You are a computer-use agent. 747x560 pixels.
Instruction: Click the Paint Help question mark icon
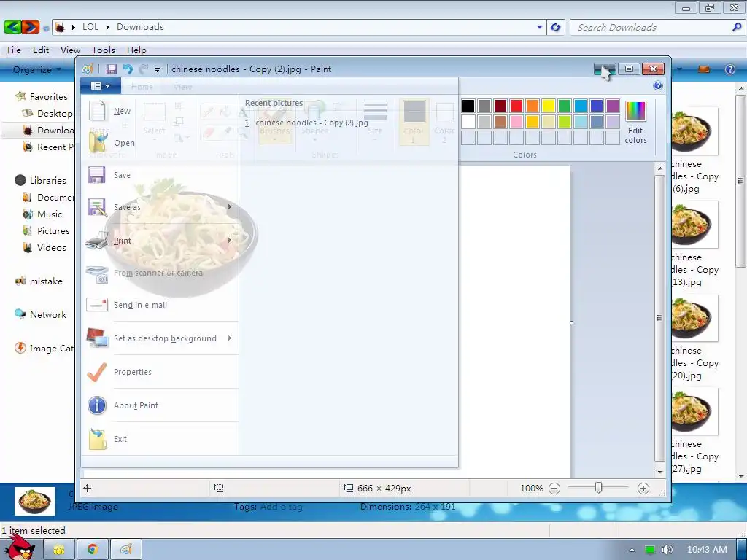[658, 86]
